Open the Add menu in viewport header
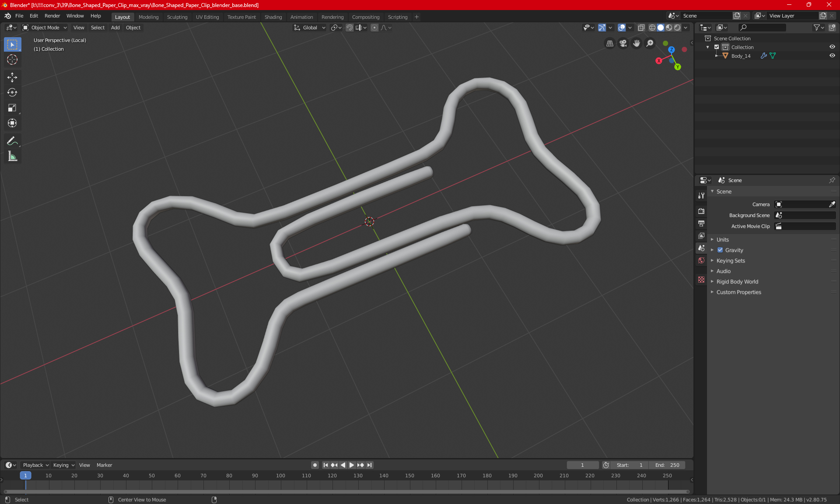 coord(115,28)
